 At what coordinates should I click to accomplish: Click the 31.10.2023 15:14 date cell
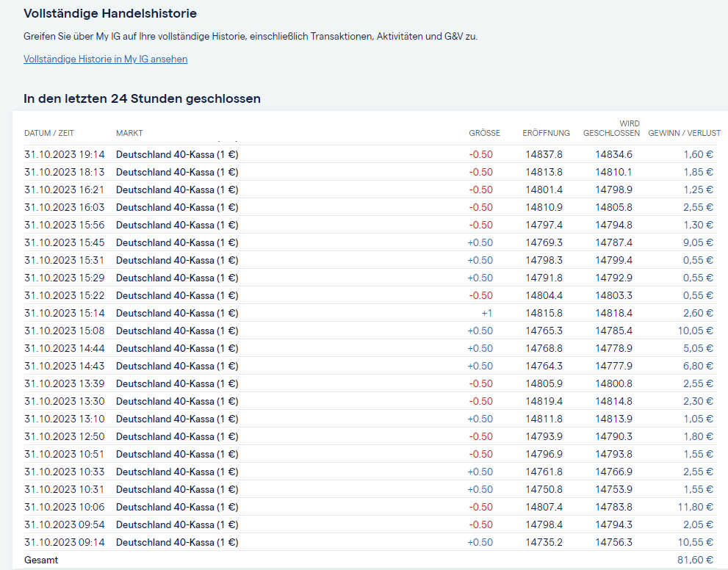[65, 313]
